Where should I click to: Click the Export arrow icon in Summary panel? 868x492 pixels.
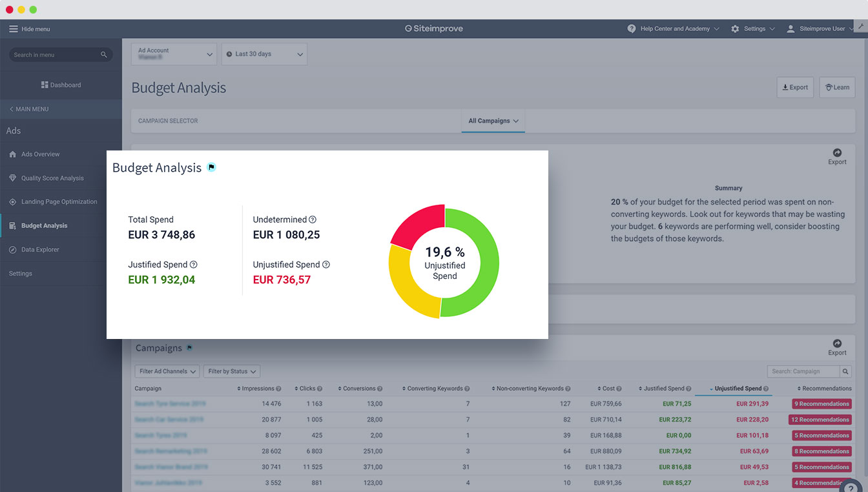837,153
